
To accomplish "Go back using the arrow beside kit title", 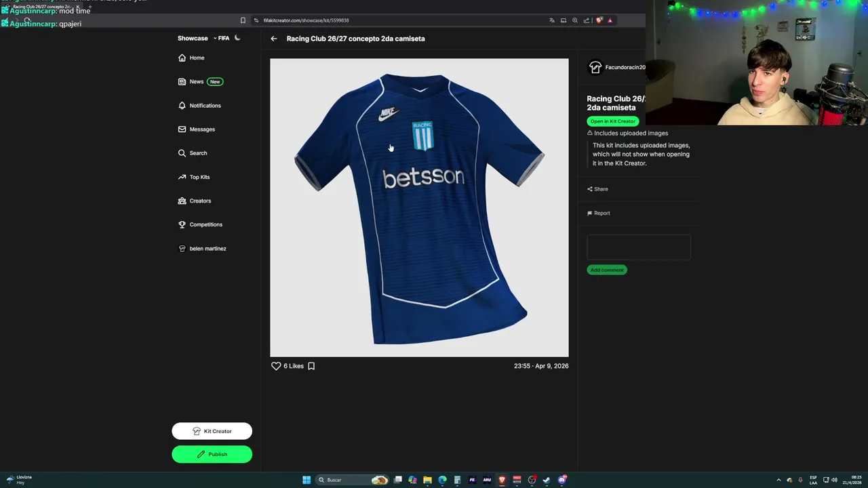I will [274, 39].
